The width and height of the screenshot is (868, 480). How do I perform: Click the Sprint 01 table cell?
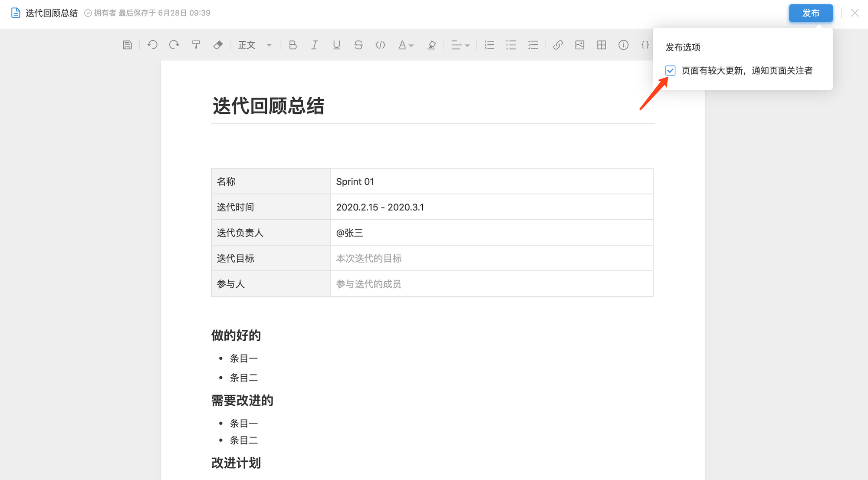pyautogui.click(x=492, y=181)
